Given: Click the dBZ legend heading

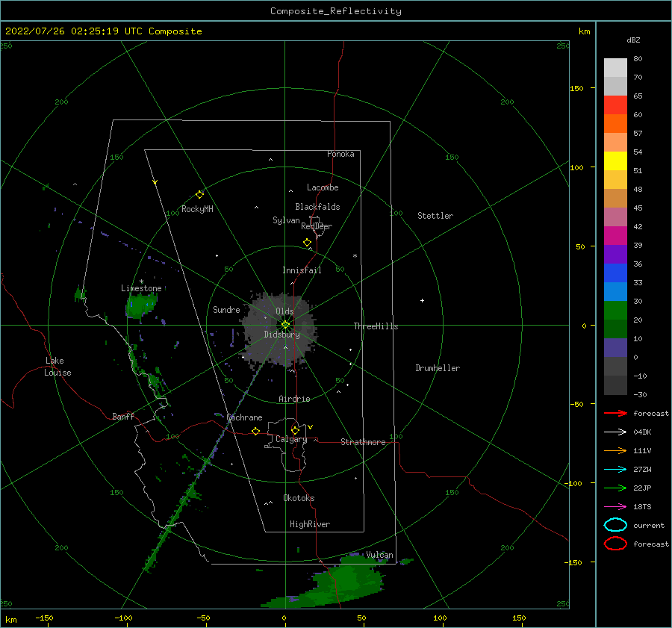Looking at the screenshot, I should click(633, 40).
